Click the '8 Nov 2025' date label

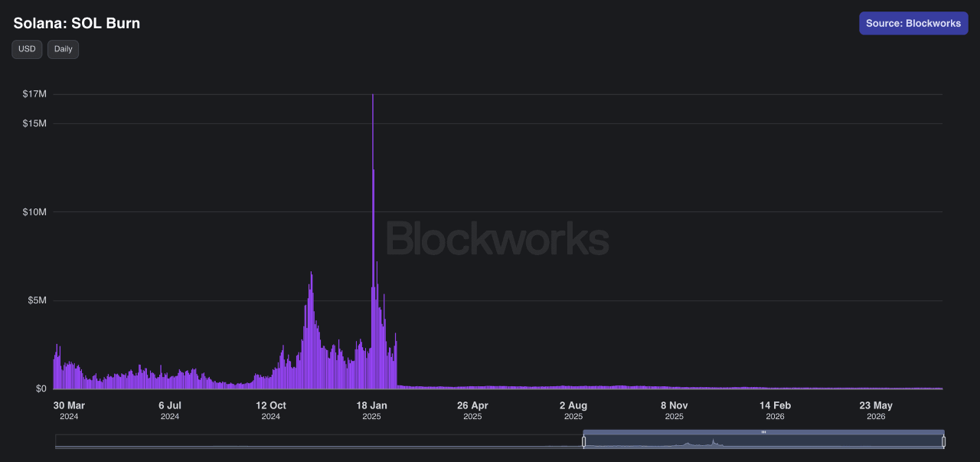point(674,410)
